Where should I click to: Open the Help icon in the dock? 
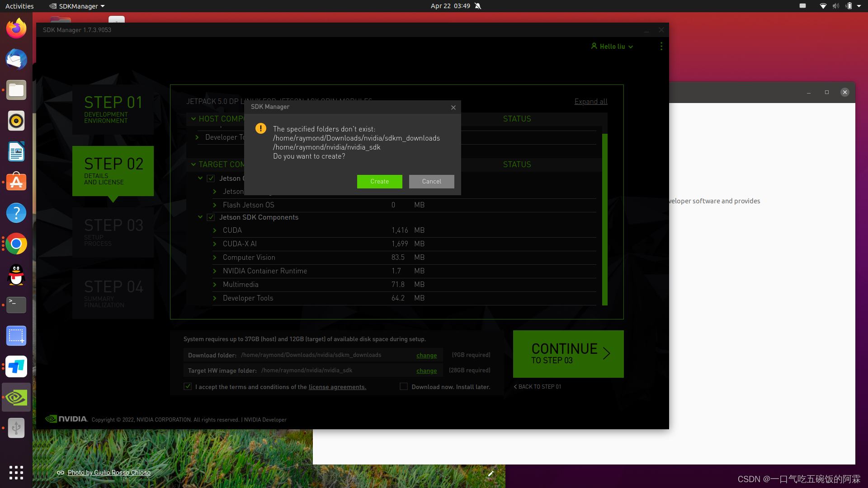(16, 213)
